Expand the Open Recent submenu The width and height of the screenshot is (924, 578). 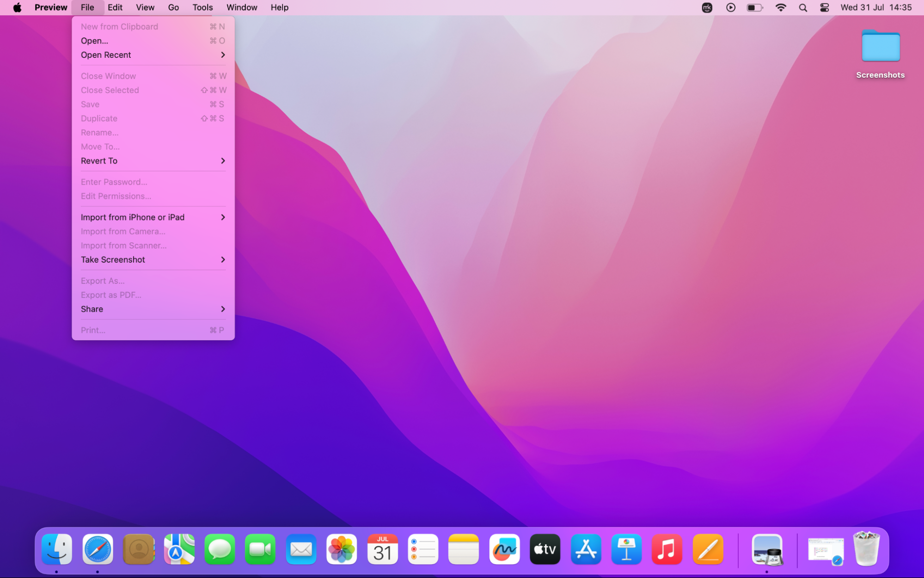coord(153,55)
